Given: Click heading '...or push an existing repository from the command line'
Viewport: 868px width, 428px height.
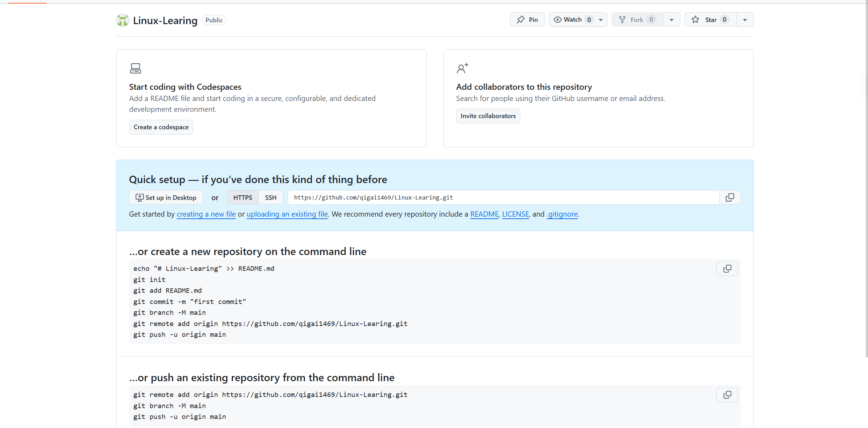Looking at the screenshot, I should point(262,378).
